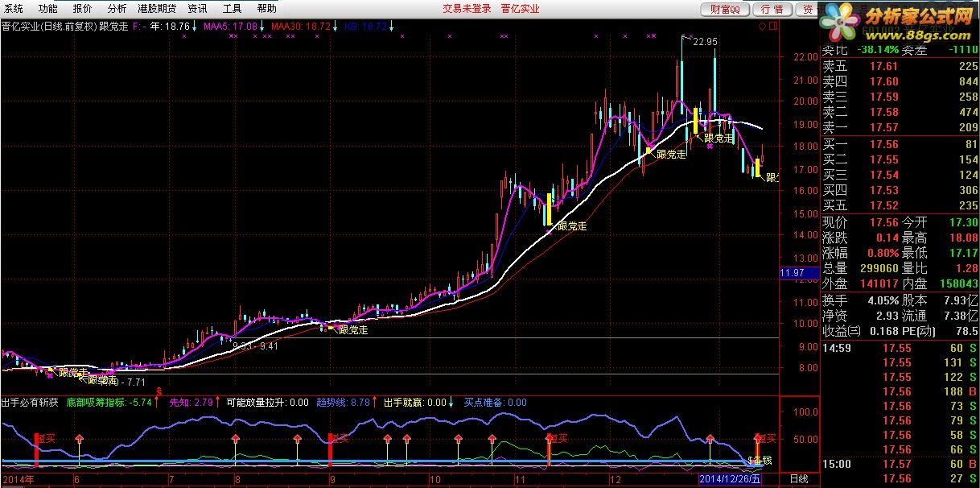This screenshot has width=980, height=488.
Task: Click the 净资 2.93 field
Action: (859, 316)
